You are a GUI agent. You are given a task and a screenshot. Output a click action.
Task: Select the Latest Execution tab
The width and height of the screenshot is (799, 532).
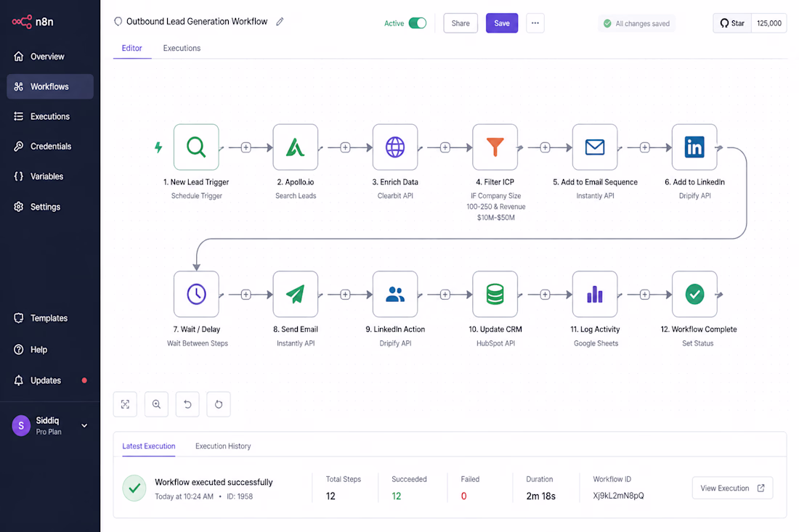click(149, 446)
